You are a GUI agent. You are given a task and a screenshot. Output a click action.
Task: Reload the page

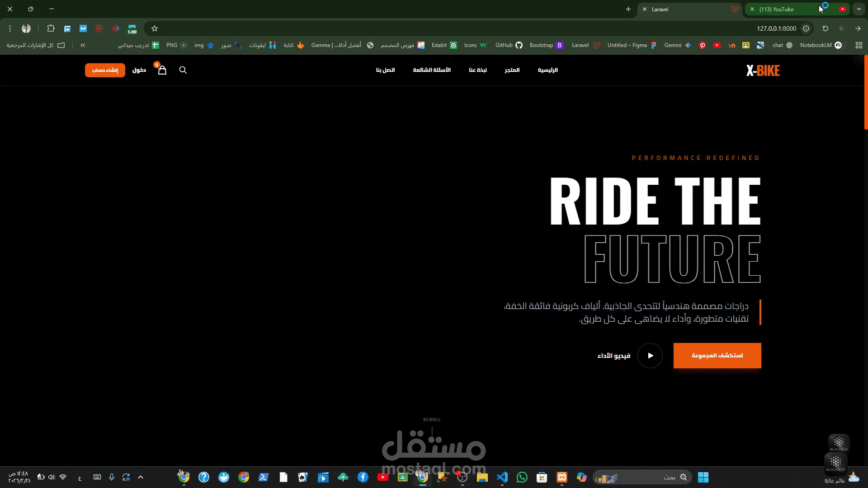point(826,28)
